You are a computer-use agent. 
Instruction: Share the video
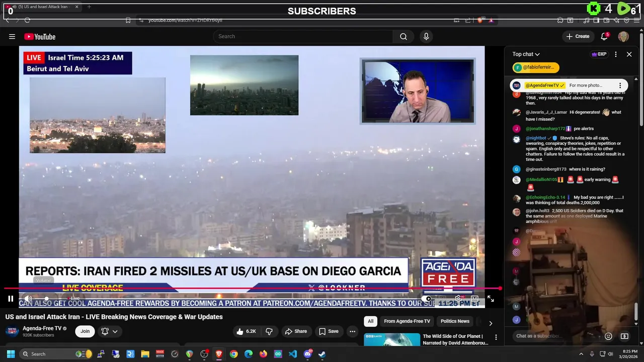point(295,331)
